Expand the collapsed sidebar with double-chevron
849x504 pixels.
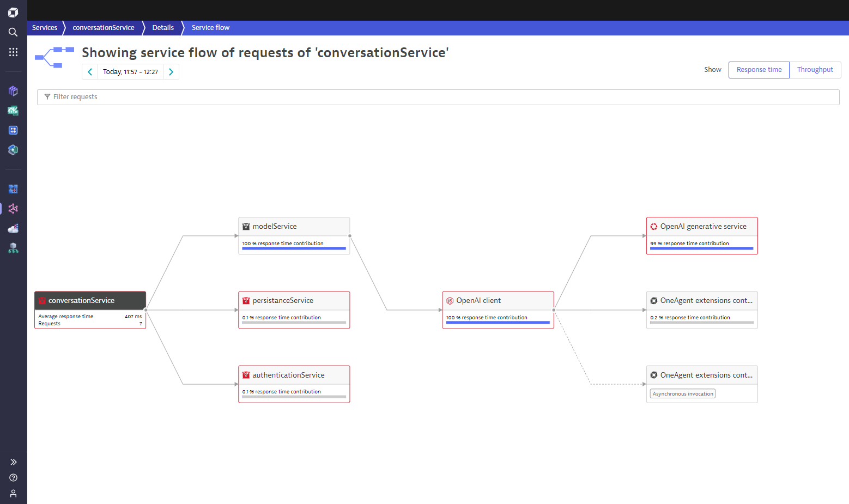pyautogui.click(x=13, y=462)
